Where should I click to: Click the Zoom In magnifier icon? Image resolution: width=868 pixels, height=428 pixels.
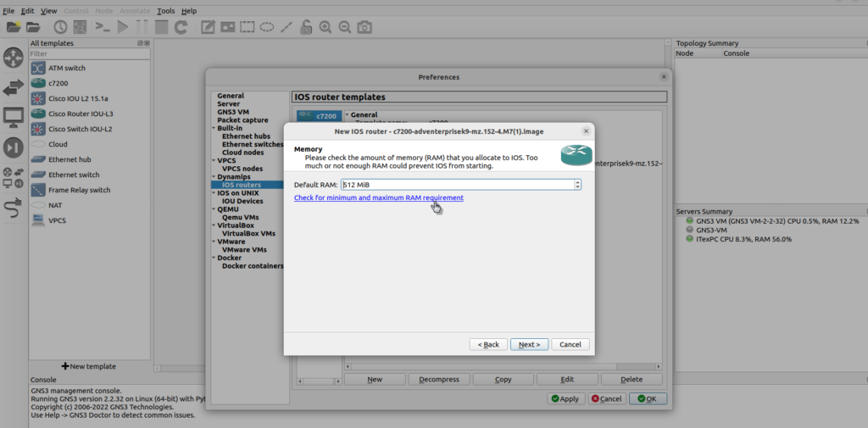click(325, 27)
